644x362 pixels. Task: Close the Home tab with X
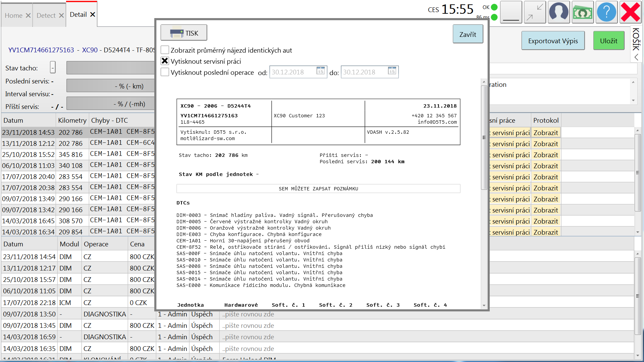tap(28, 15)
